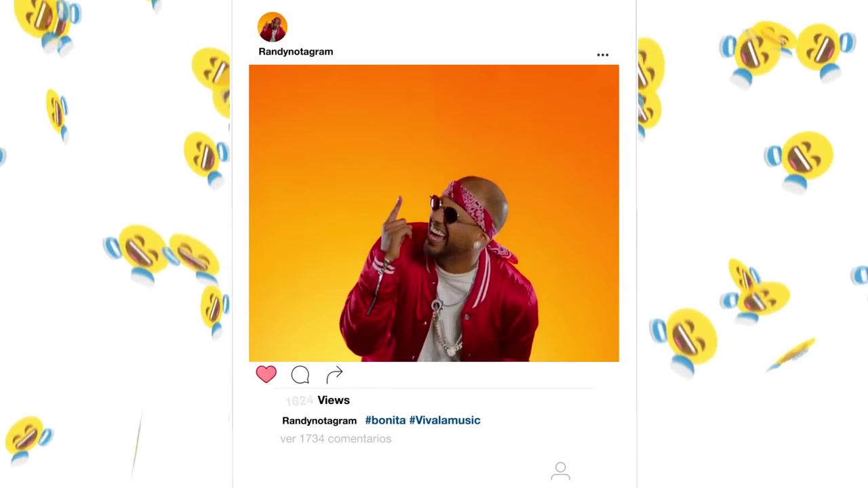Open the round profile avatar above the post
The width and height of the screenshot is (868, 488).
tap(273, 27)
